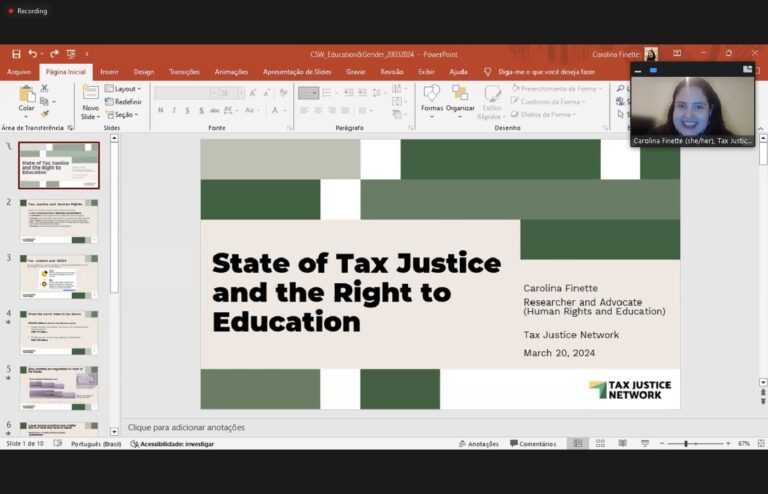Switch to Slide Sorter view icon
This screenshot has height=494, width=768.
600,444
